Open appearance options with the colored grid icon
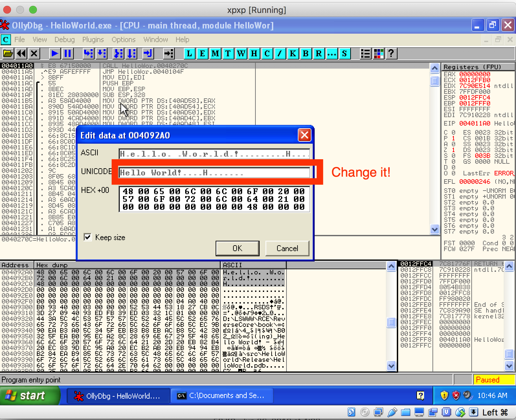Screen dimensions: 516x420 click(x=378, y=53)
